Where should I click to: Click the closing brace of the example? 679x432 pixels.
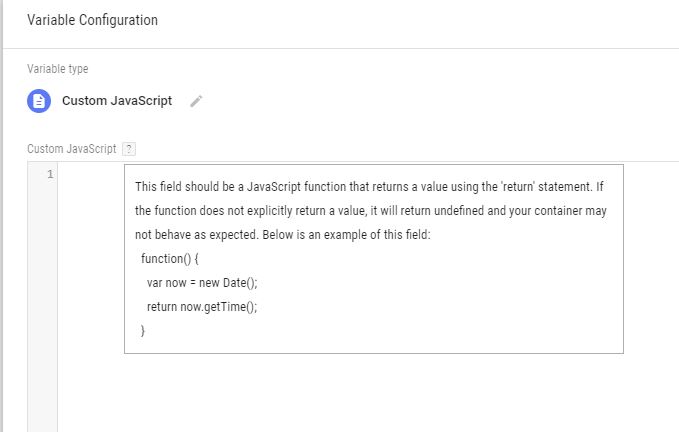[x=143, y=330]
